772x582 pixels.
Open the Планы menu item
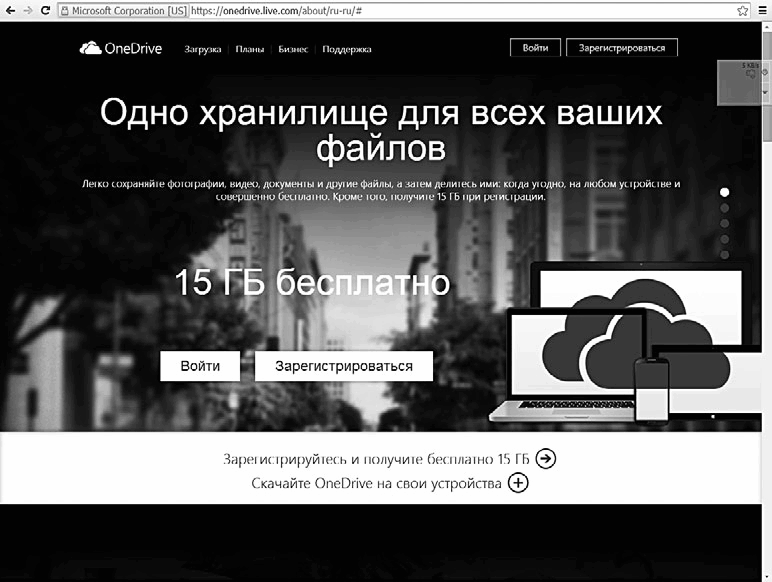[250, 49]
